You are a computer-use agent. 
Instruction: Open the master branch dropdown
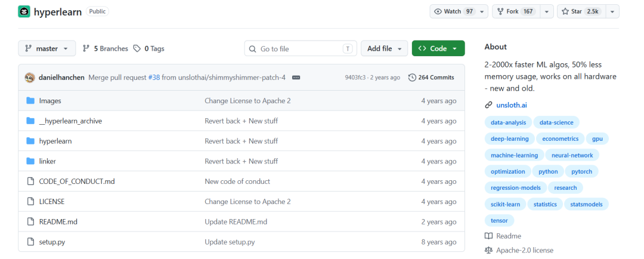click(x=47, y=48)
